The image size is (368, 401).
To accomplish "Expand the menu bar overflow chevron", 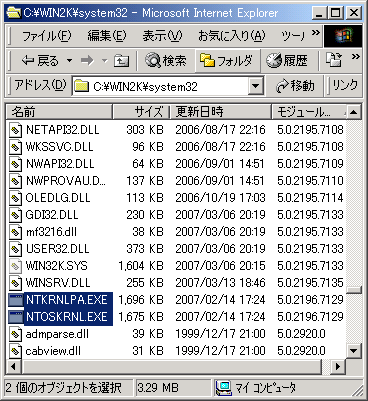I will 316,33.
